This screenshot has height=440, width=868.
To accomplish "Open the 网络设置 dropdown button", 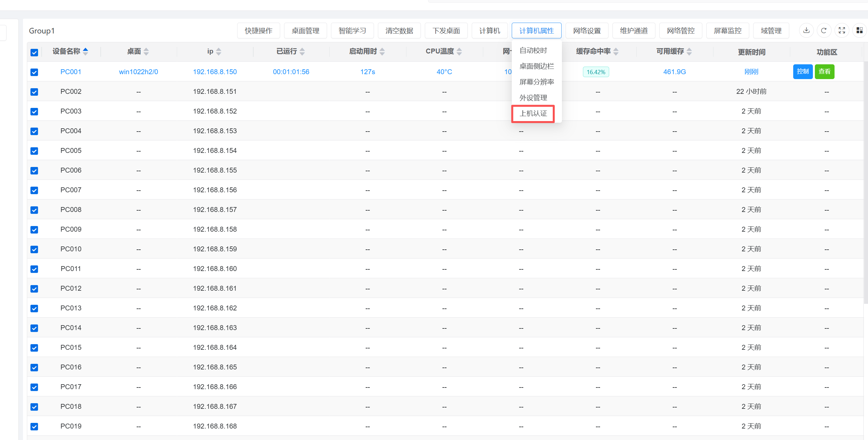I will click(x=587, y=31).
